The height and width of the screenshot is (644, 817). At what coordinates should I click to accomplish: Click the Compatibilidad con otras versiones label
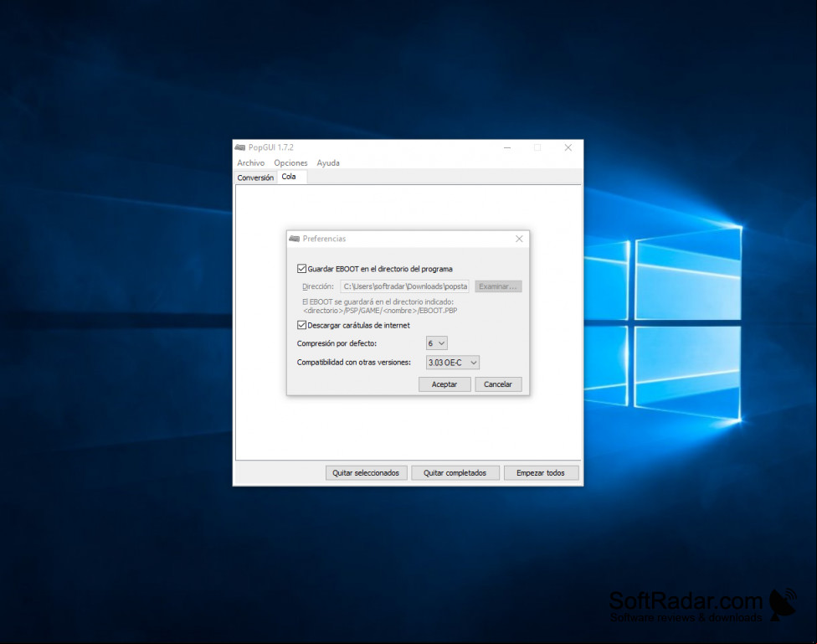click(354, 363)
